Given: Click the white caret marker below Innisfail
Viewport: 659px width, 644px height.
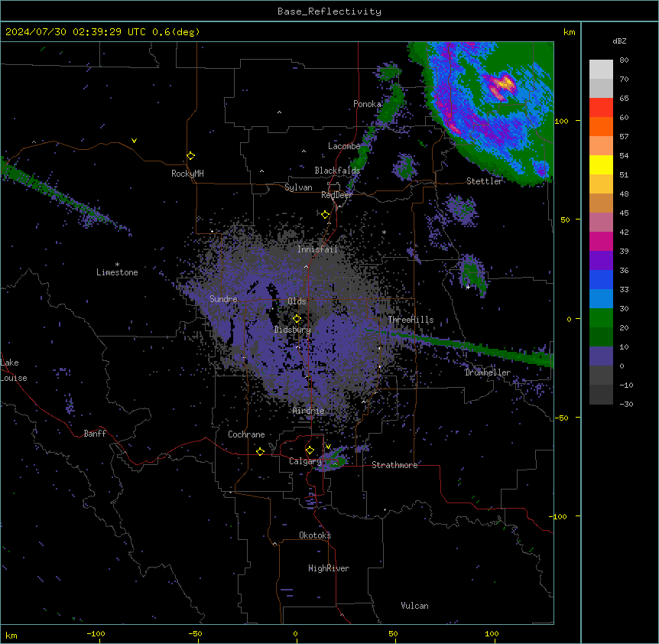Looking at the screenshot, I should click(306, 267).
